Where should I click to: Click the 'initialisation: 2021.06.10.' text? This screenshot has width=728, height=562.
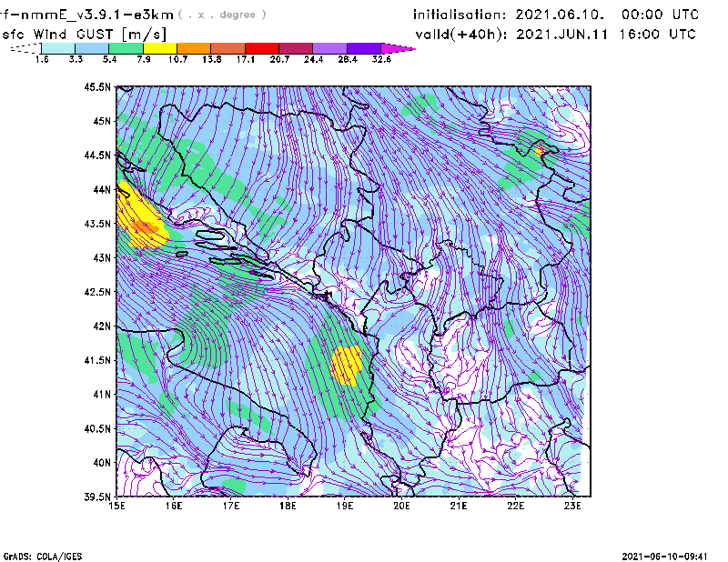509,15
